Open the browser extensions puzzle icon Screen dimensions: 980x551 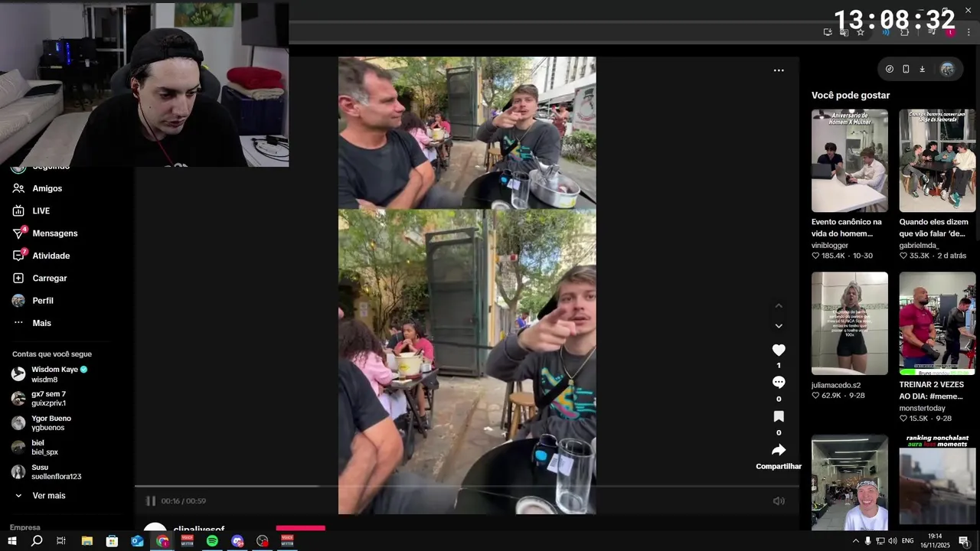point(904,32)
